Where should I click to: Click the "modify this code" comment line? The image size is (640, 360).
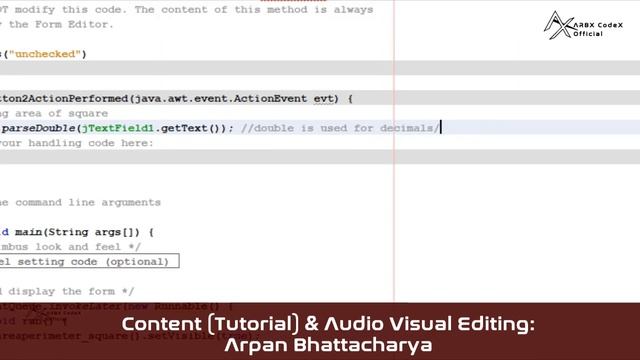pos(187,10)
